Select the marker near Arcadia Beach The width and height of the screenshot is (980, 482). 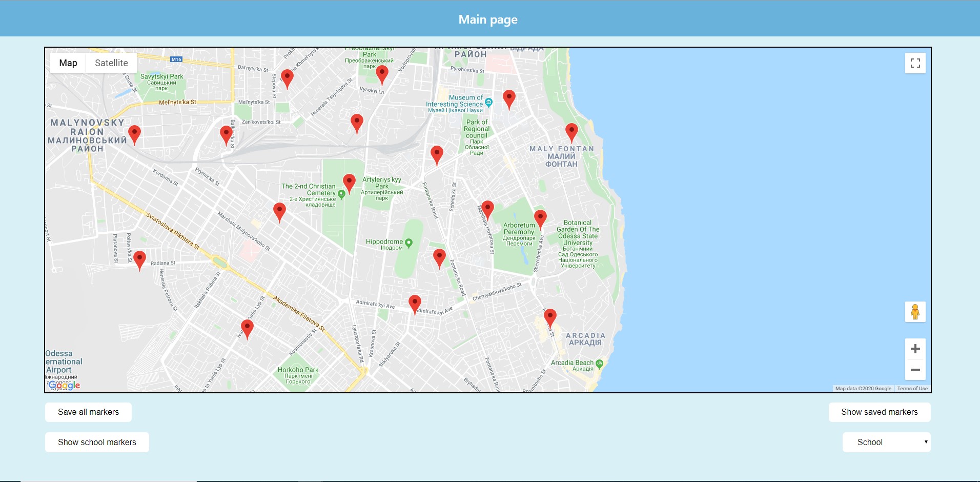coord(550,316)
